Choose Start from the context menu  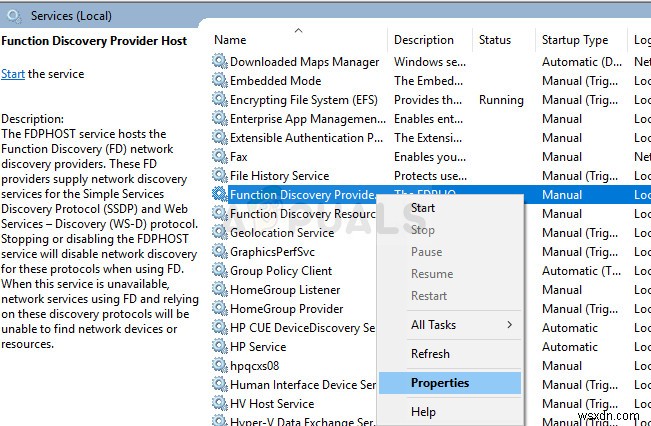423,208
